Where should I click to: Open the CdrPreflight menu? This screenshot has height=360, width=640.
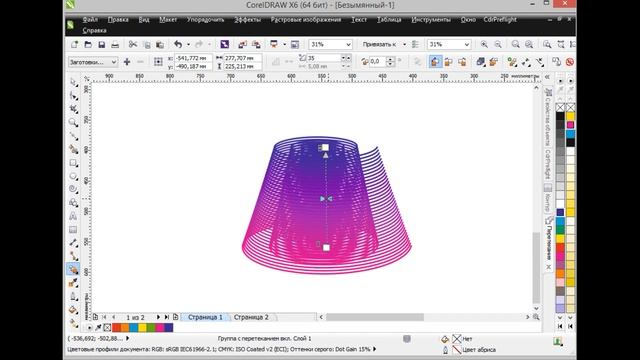[500, 20]
